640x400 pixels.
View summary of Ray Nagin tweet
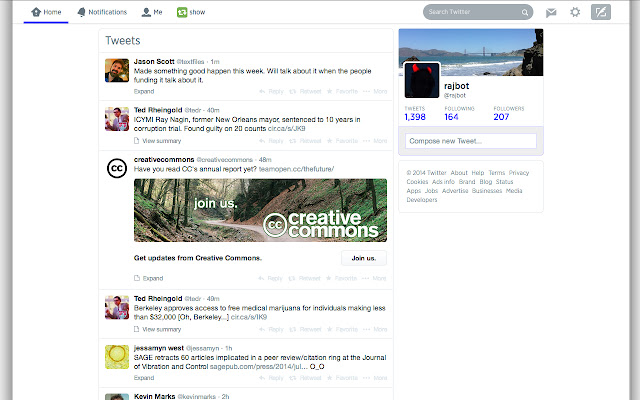158,141
